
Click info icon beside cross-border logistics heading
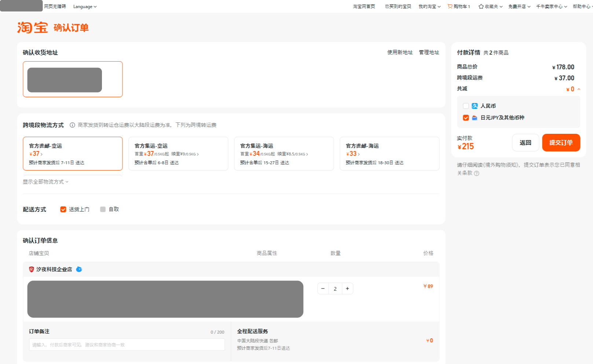click(72, 125)
